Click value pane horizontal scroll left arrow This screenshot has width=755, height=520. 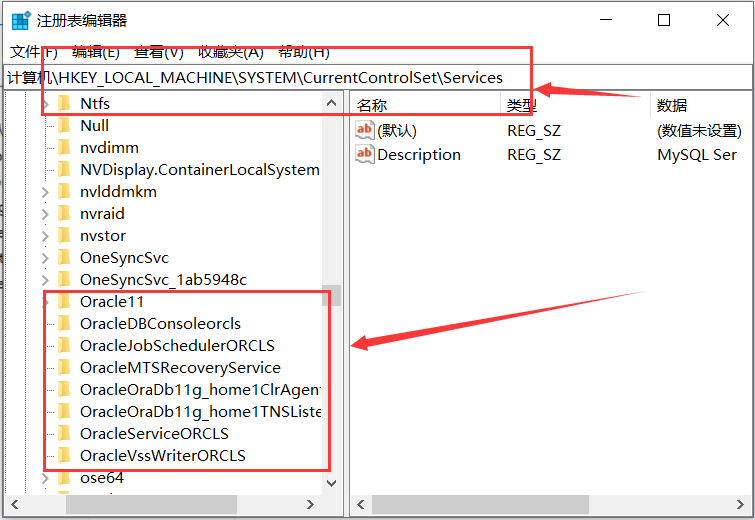(x=361, y=504)
